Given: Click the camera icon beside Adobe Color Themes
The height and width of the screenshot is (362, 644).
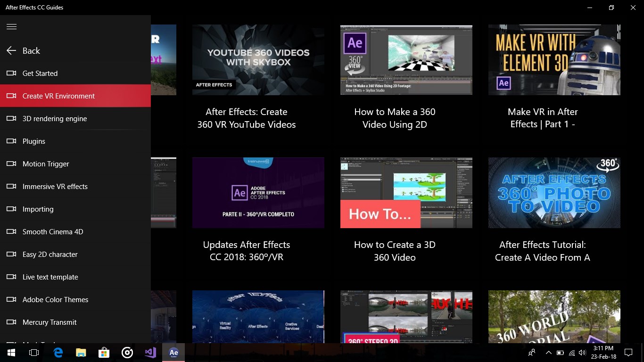Looking at the screenshot, I should click(11, 300).
